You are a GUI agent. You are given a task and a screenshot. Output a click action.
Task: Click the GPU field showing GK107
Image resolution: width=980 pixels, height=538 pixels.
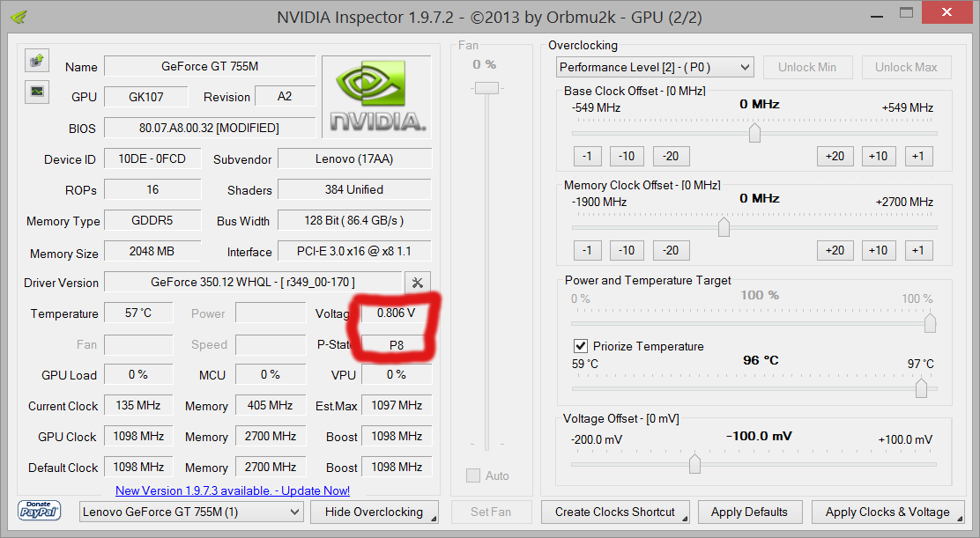(146, 97)
